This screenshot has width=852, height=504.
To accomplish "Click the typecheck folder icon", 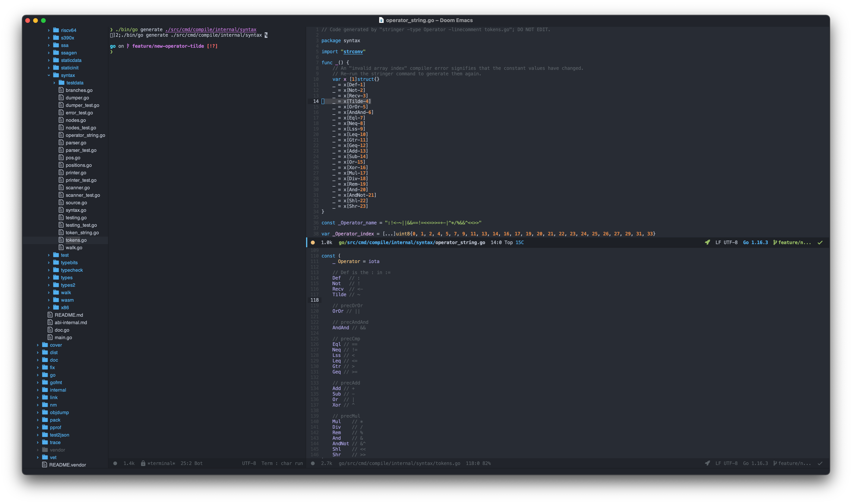I will point(56,270).
